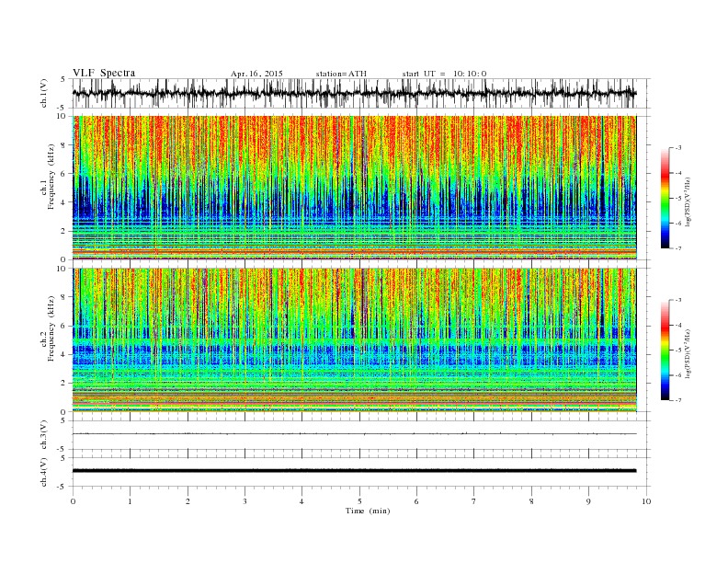Image resolution: width=728 pixels, height=563 pixels.
Task: Click the ch.3 flat waveform trace
Action: [x=355, y=434]
